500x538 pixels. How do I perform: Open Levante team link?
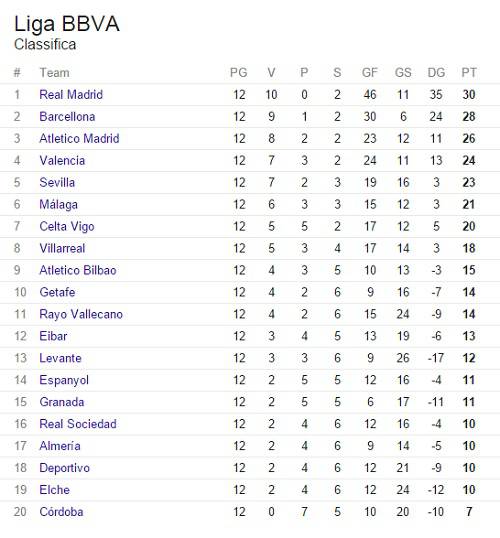click(60, 358)
